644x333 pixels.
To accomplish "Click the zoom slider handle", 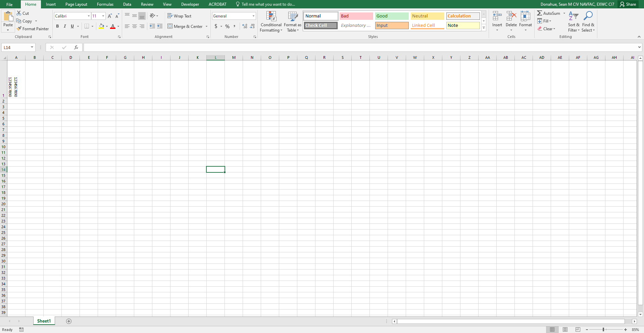I will (603, 330).
